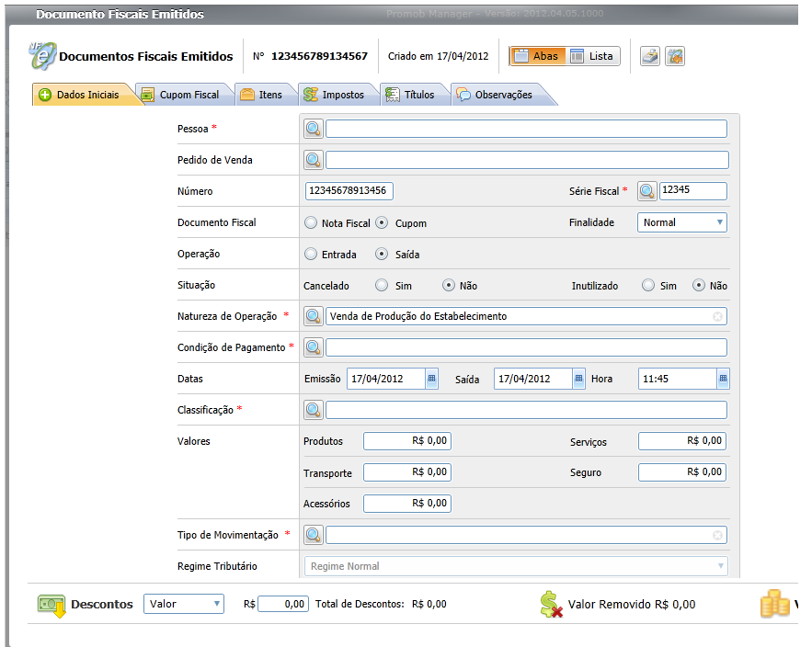Click the Descontos money icon
The height and width of the screenshot is (647, 812).
pos(51,605)
